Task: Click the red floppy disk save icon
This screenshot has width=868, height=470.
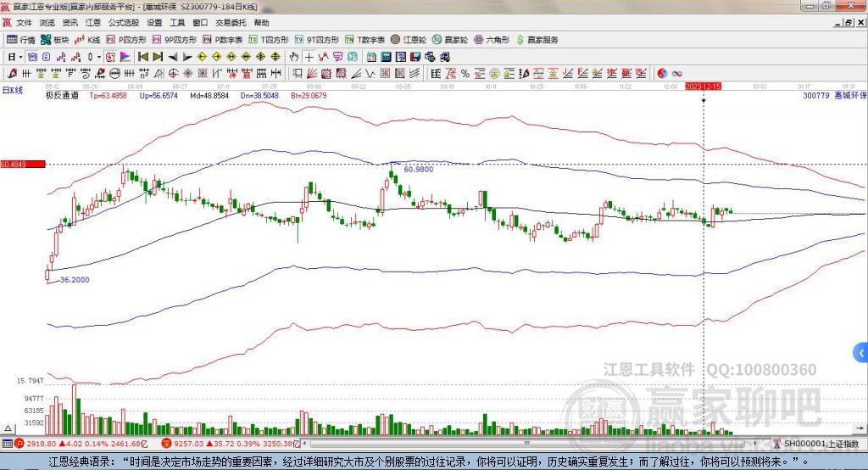Action: 415,57
